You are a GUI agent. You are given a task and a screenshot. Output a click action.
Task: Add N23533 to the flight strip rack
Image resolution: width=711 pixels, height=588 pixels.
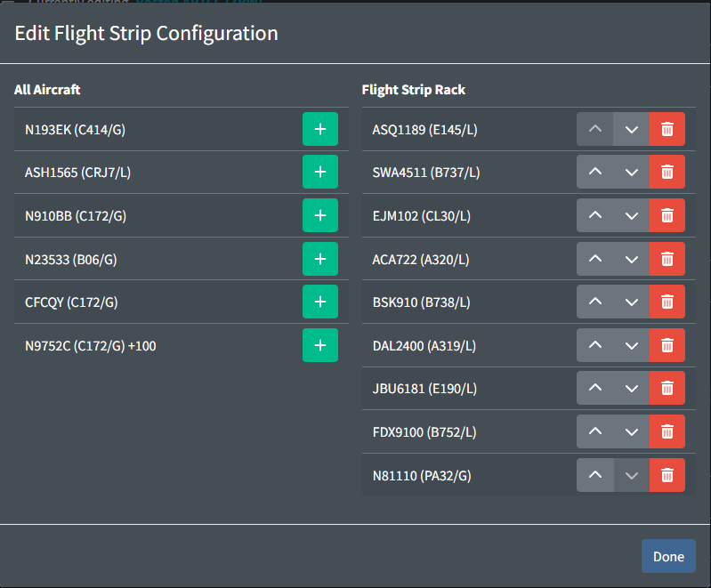pyautogui.click(x=320, y=259)
